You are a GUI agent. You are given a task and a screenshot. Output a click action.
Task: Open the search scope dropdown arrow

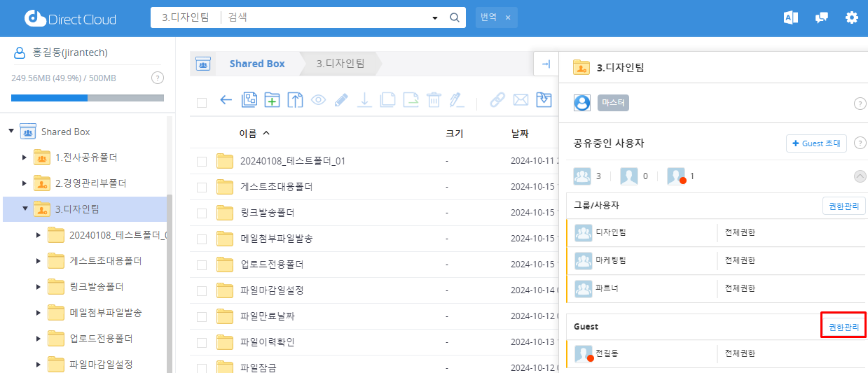(x=434, y=18)
